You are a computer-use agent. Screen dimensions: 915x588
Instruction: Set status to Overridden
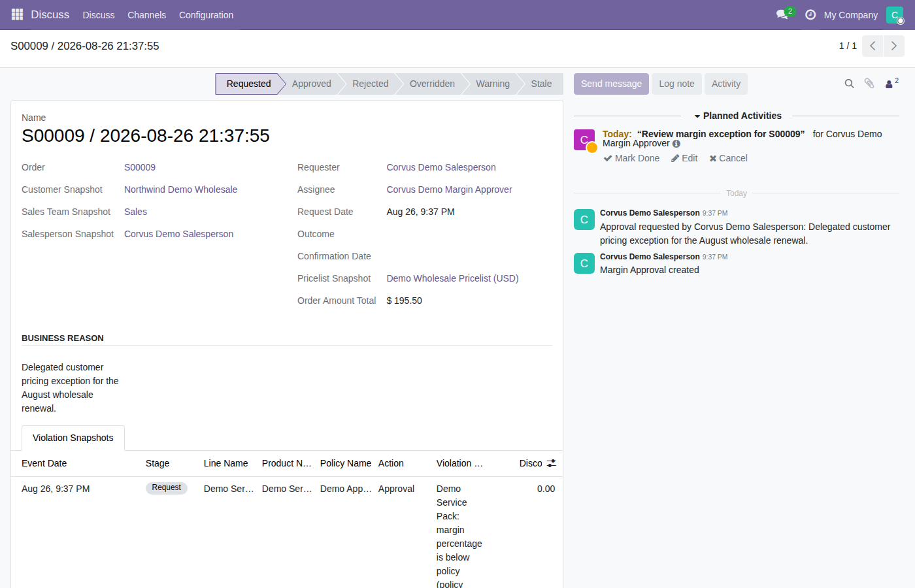[x=432, y=84]
